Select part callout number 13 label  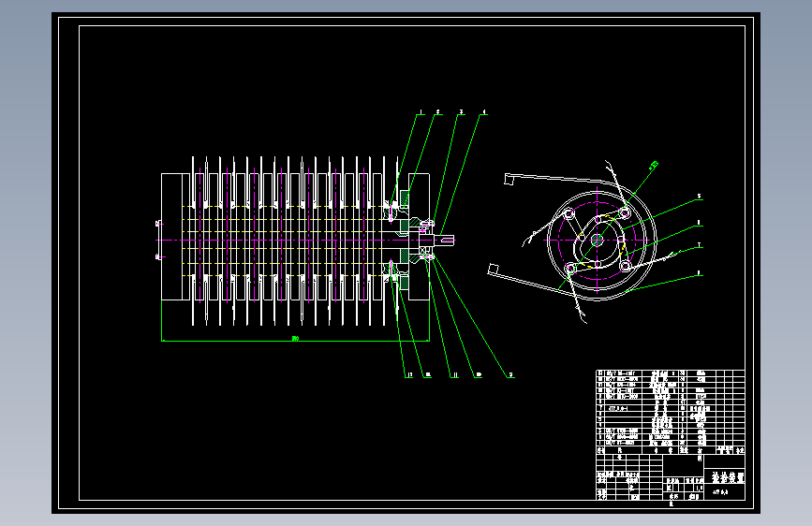(x=409, y=374)
